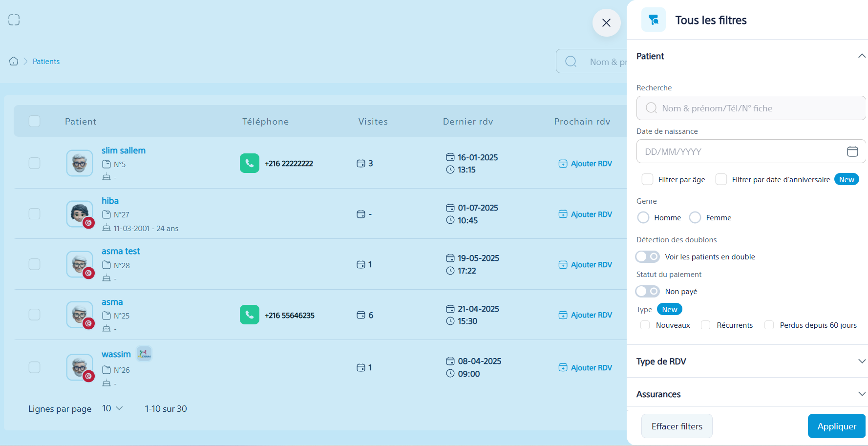Click the calendar-plus icon on wassim's Ajouter RDV
The image size is (868, 446).
click(563, 367)
